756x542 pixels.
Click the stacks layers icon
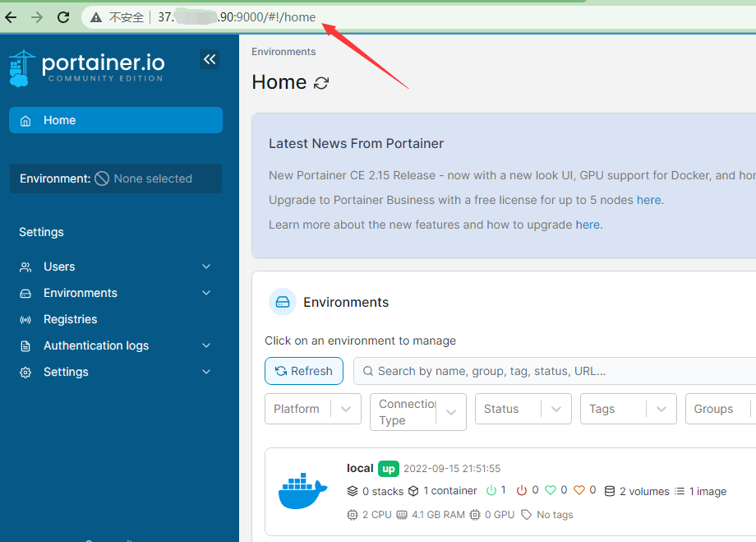pos(353,491)
